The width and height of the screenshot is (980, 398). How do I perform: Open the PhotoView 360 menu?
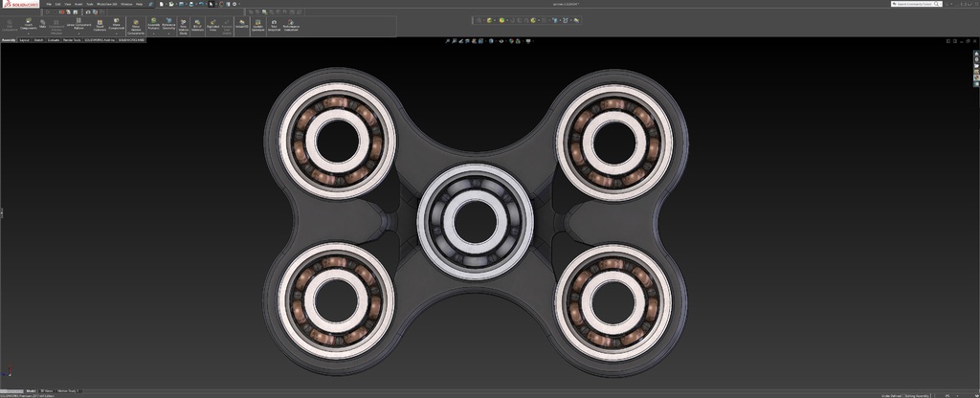coord(107,4)
